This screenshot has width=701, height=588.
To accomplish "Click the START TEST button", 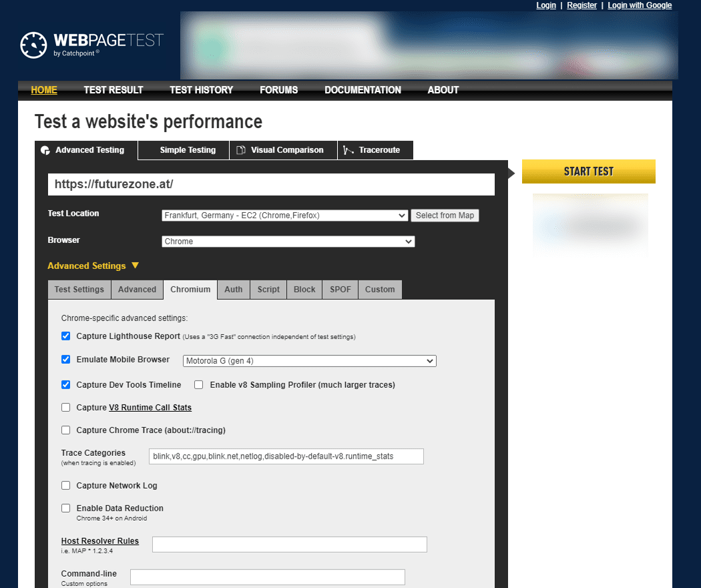I will click(589, 172).
